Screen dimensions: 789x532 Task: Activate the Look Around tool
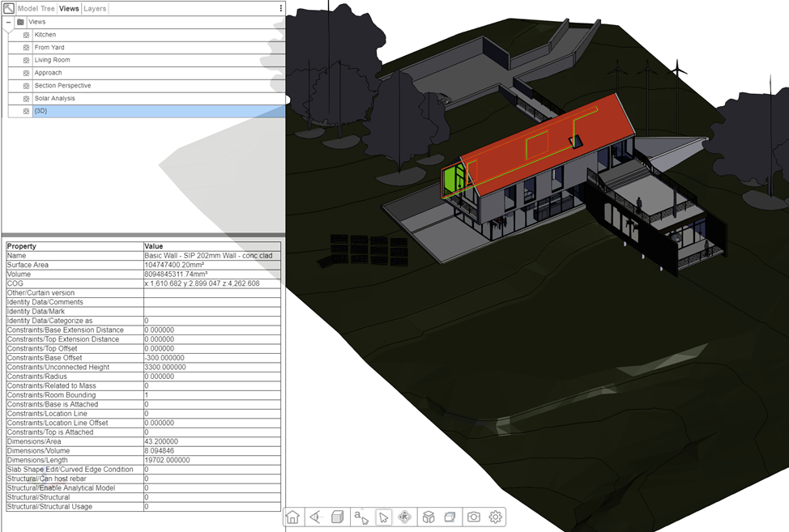point(315,517)
